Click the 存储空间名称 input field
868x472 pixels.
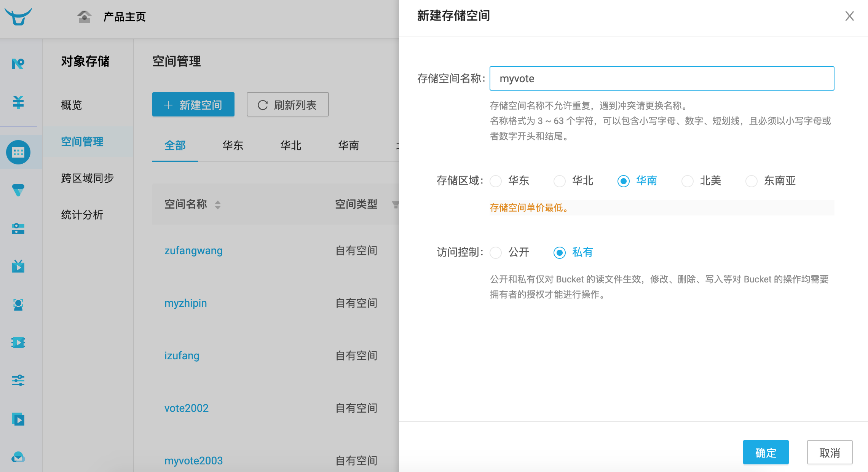[662, 78]
